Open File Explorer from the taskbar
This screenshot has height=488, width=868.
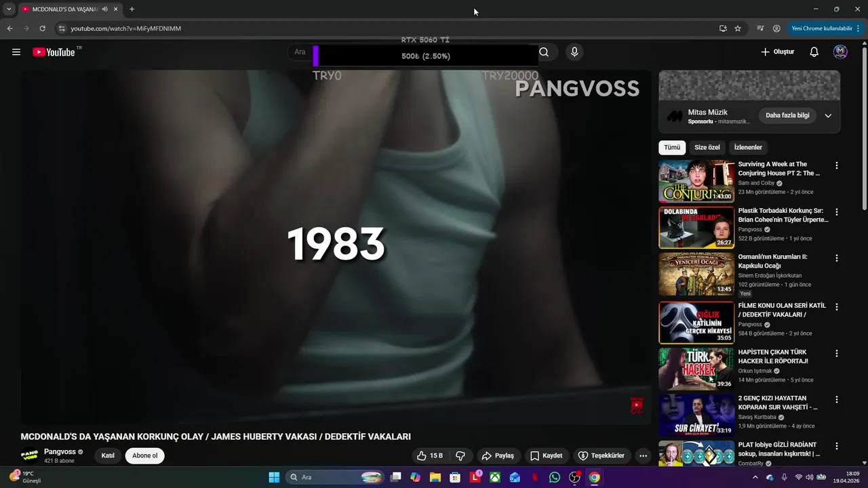pos(435,477)
